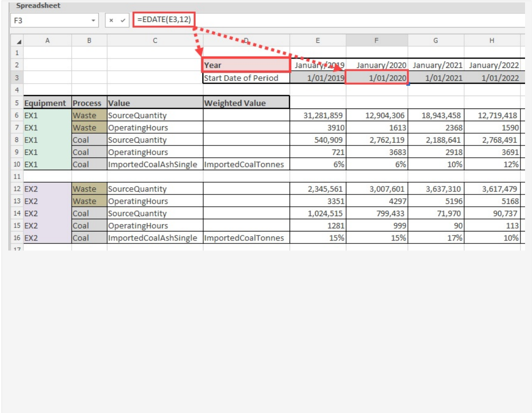Click the Year header cell
Screen dimensions: 532x413
[246, 65]
